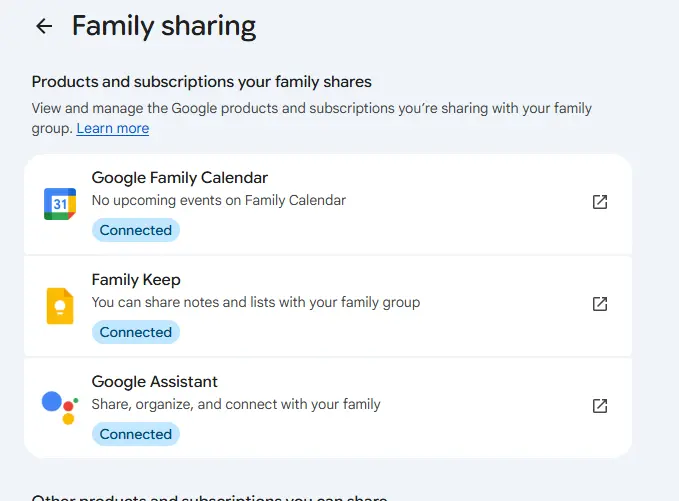Select the Google Assistant title
This screenshot has height=501, width=679.
155,381
